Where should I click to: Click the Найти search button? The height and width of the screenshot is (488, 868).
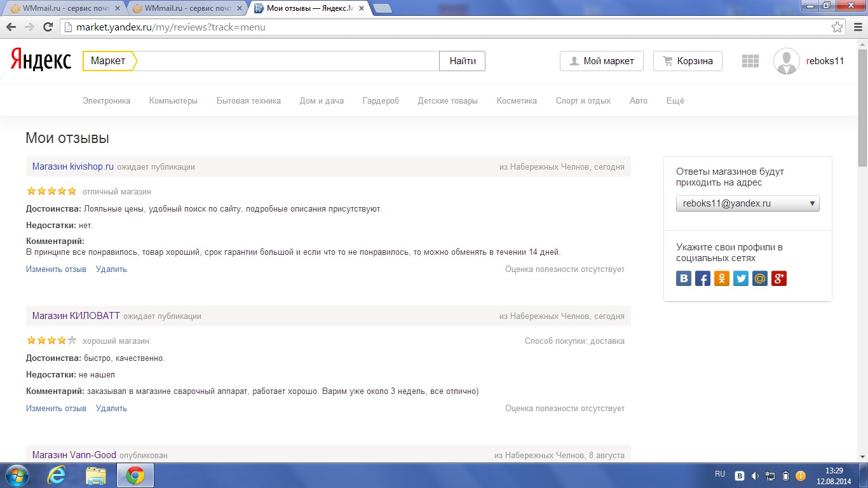pos(463,61)
